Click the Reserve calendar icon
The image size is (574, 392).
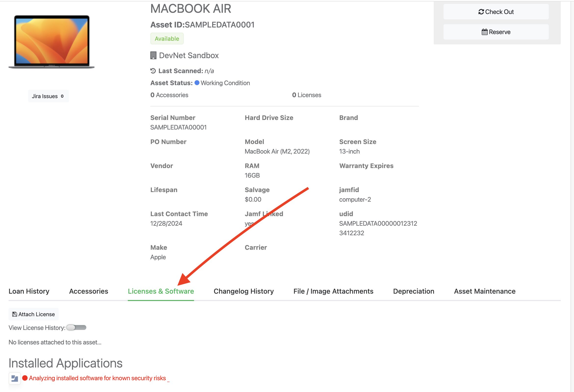click(484, 32)
